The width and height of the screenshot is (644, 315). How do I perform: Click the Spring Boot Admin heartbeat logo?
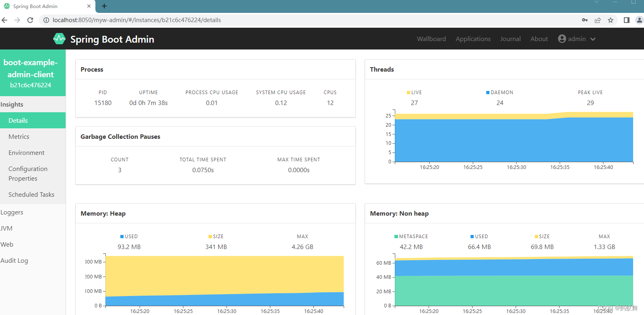coord(60,39)
